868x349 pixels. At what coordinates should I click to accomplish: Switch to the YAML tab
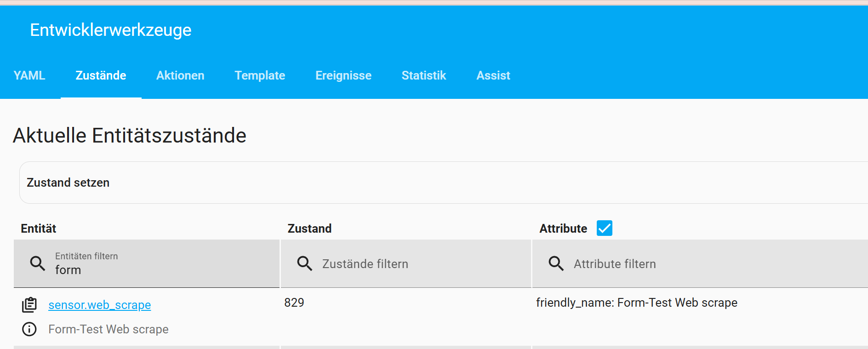pos(29,75)
